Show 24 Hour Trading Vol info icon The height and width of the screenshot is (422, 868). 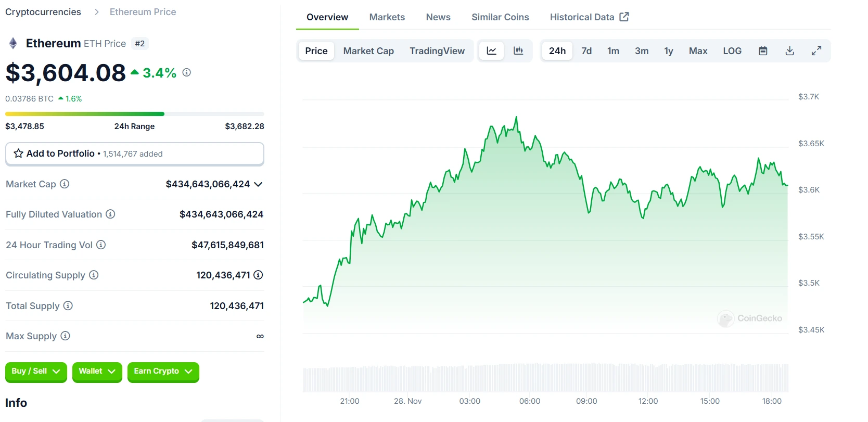point(101,245)
